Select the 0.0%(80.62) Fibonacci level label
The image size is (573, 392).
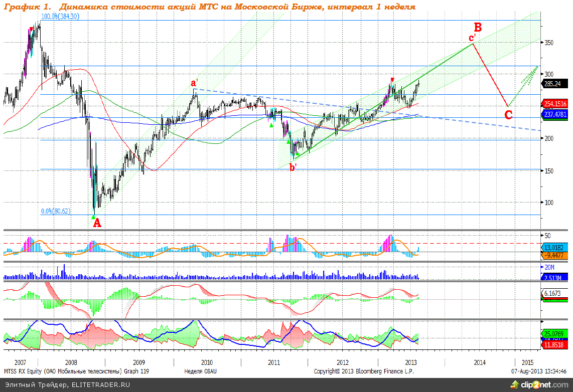pyautogui.click(x=56, y=212)
